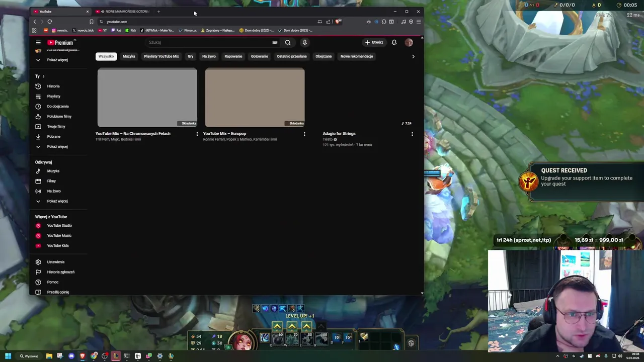
Task: Open the account avatar menu
Action: (409, 43)
